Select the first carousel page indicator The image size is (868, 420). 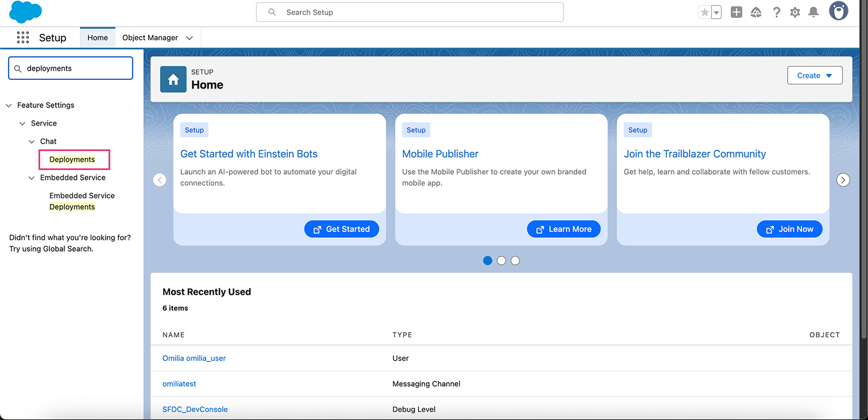pos(487,261)
